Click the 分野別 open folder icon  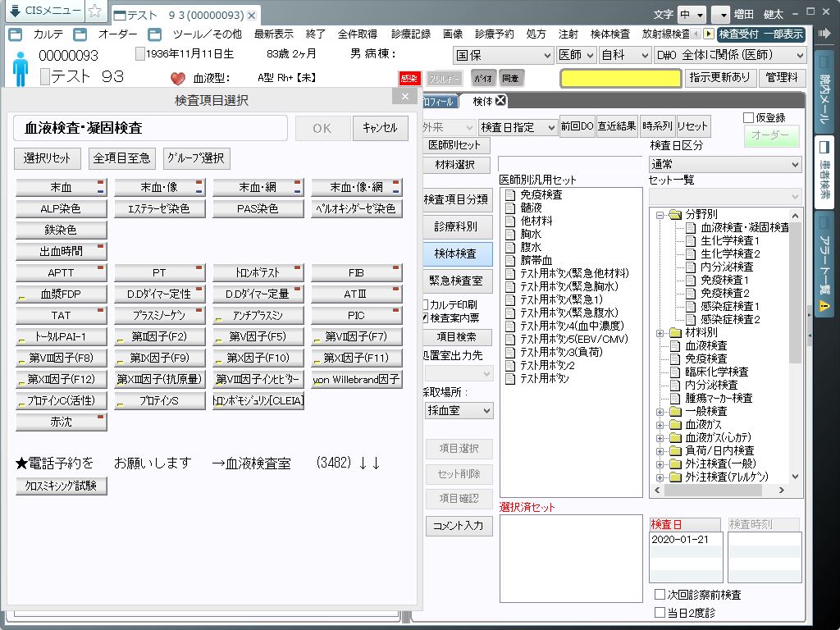(x=676, y=215)
